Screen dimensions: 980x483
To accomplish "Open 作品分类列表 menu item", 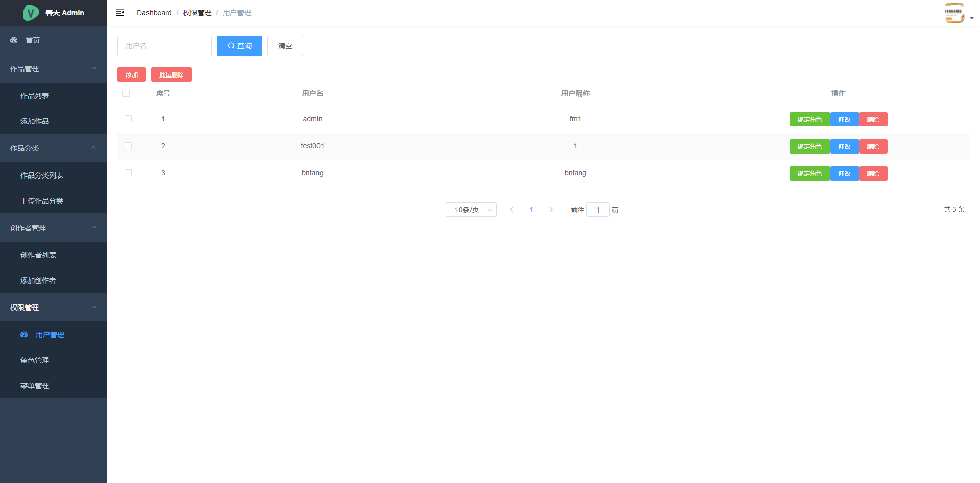I will [54, 175].
